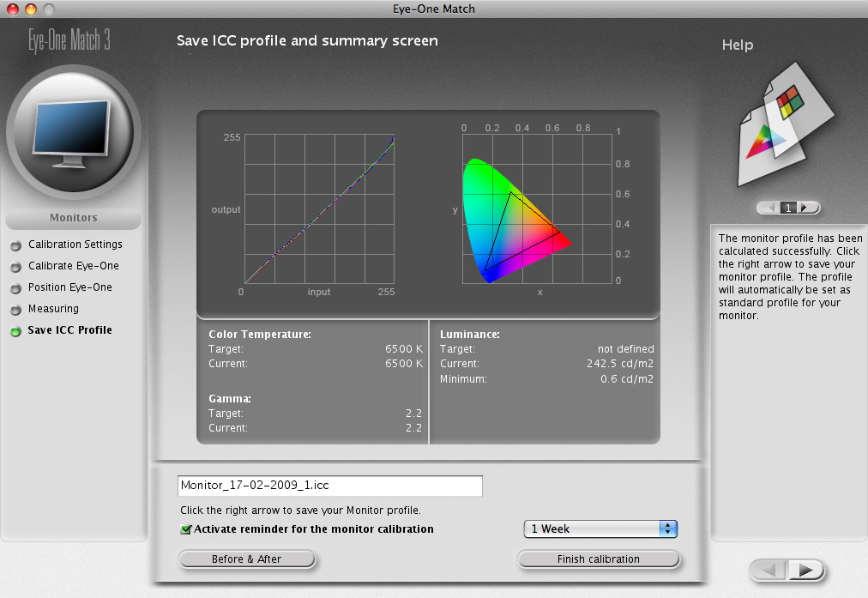The width and height of the screenshot is (868, 598).
Task: Click the luminance target 'not defined' value
Action: pos(625,349)
